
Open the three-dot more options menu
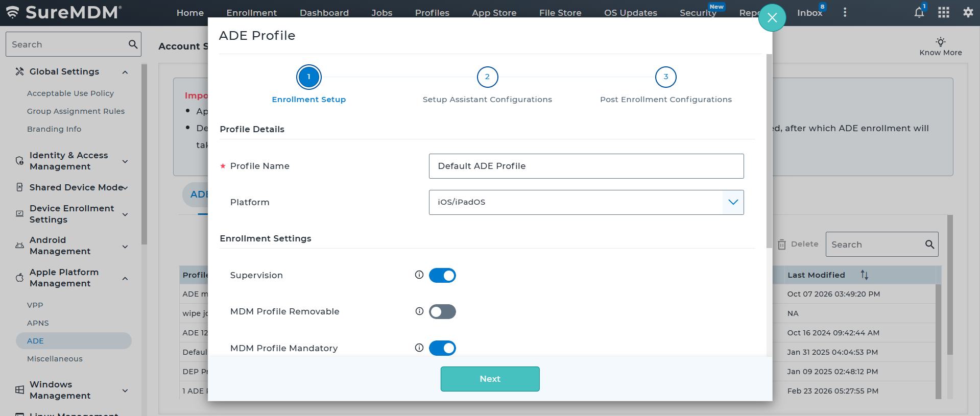tap(845, 12)
